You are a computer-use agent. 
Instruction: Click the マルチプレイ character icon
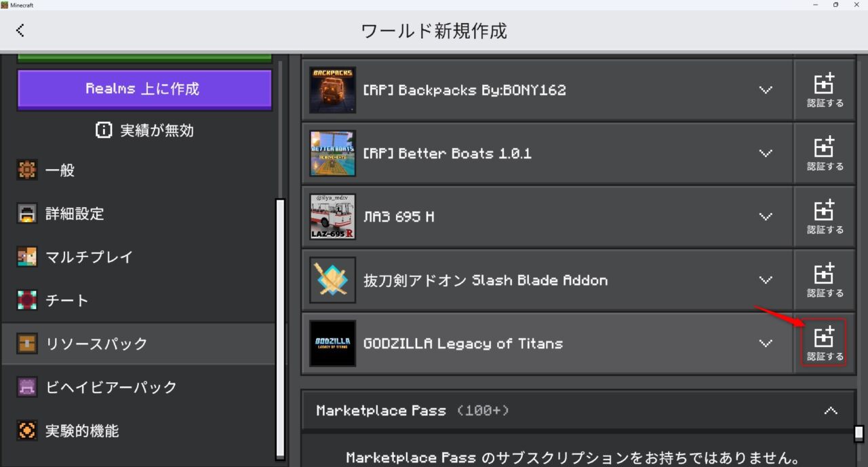click(27, 257)
